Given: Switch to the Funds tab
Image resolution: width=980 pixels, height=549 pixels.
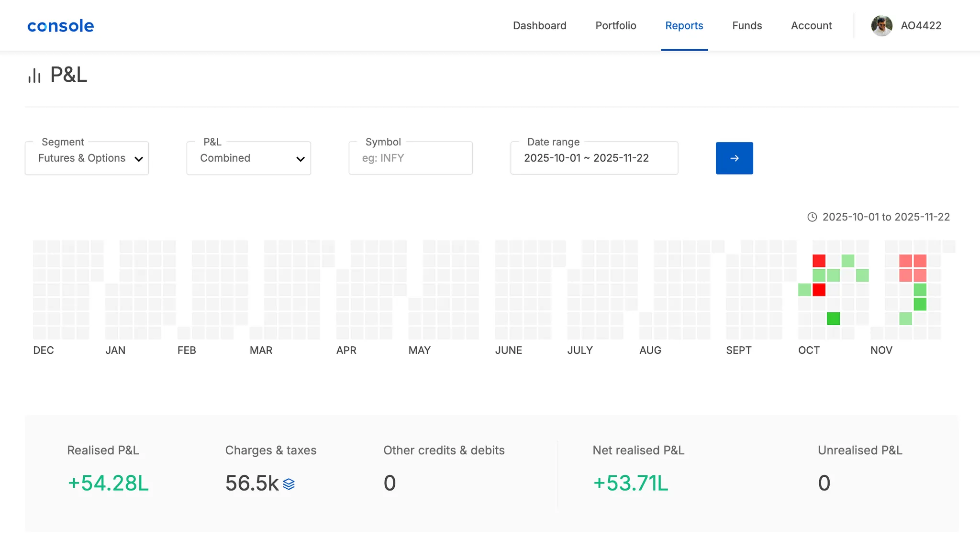Looking at the screenshot, I should (746, 26).
